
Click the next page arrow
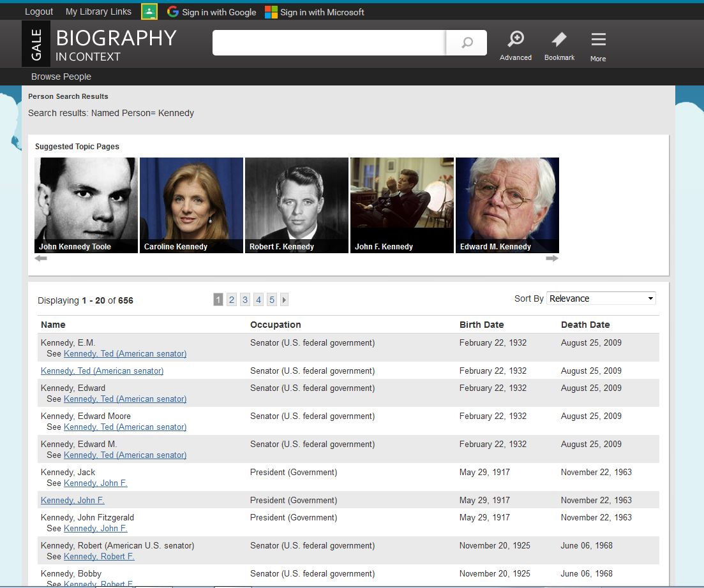[x=284, y=300]
